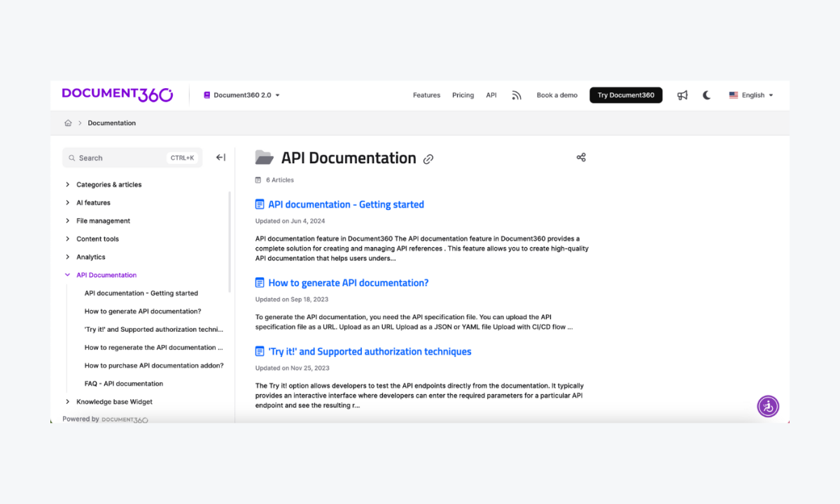
Task: Open the accessibility options icon
Action: point(768,406)
